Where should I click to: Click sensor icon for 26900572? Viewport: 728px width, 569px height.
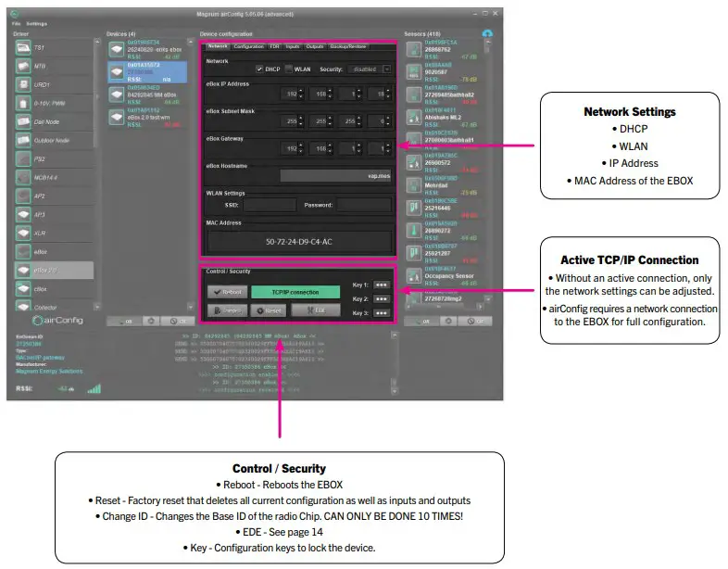click(414, 162)
